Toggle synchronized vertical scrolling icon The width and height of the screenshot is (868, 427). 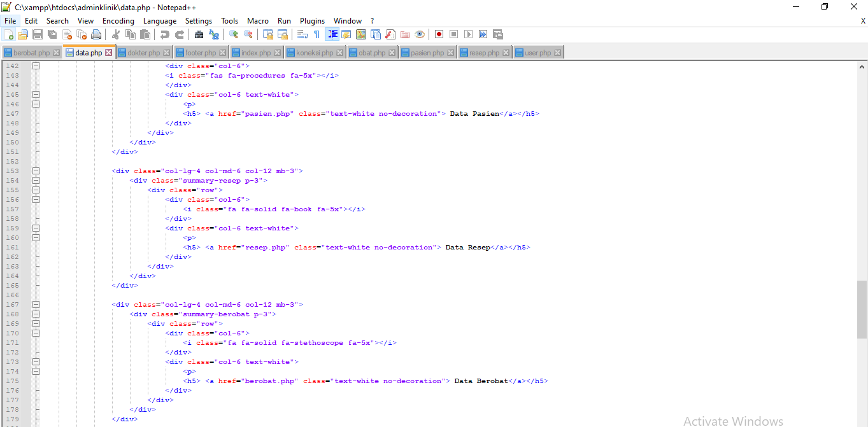point(268,34)
